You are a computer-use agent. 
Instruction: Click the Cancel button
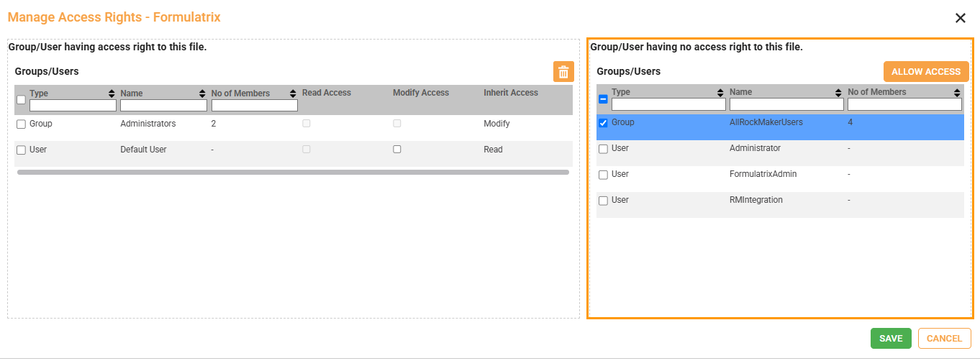point(944,339)
